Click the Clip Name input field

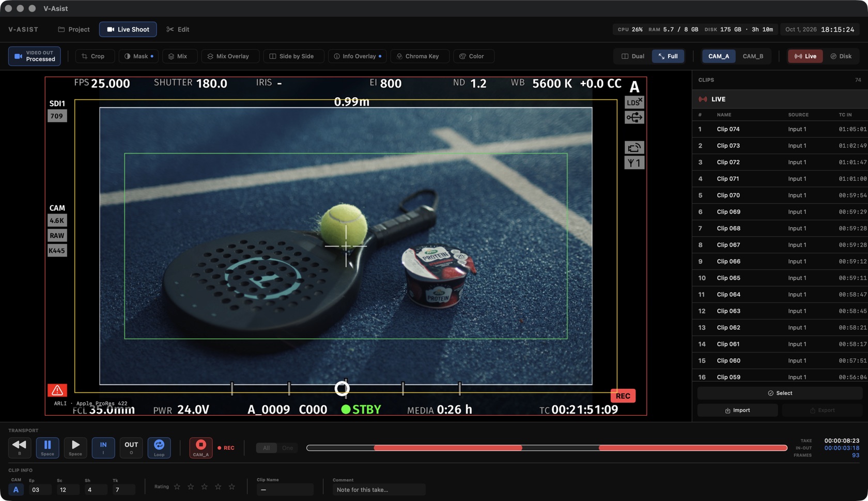[285, 490]
